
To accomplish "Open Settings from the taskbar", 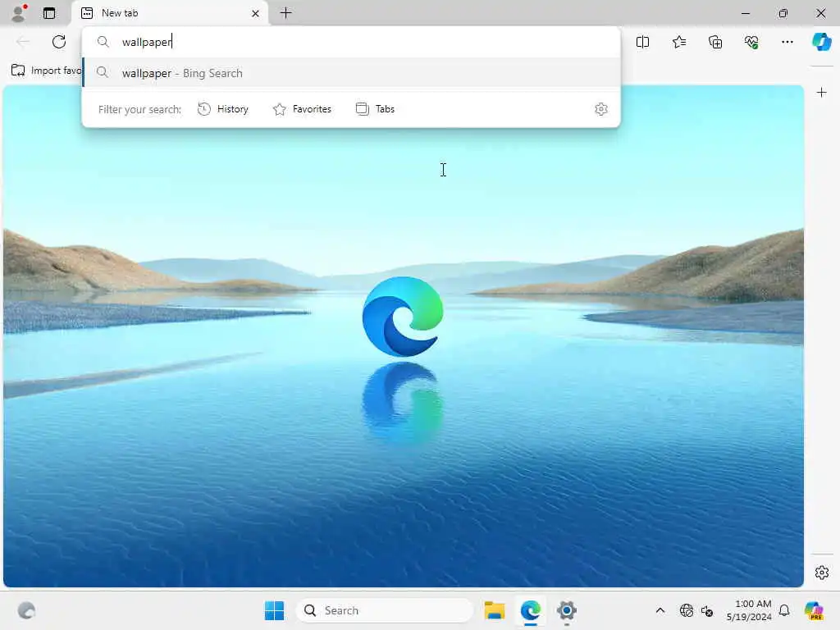I will coord(566,610).
